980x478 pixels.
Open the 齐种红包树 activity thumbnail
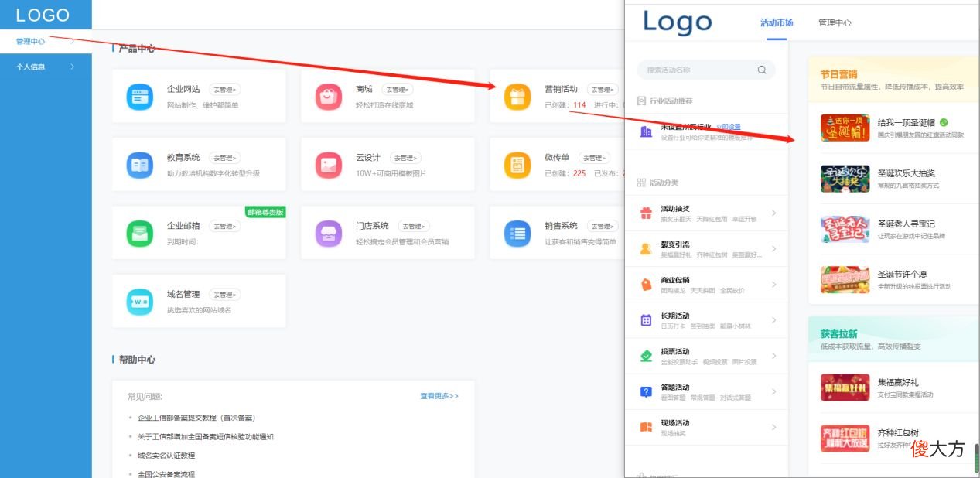[845, 438]
